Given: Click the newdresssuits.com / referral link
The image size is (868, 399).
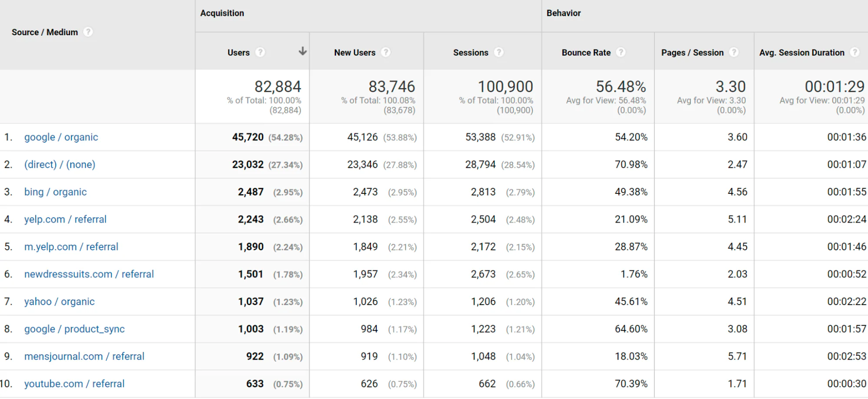Looking at the screenshot, I should click(89, 274).
